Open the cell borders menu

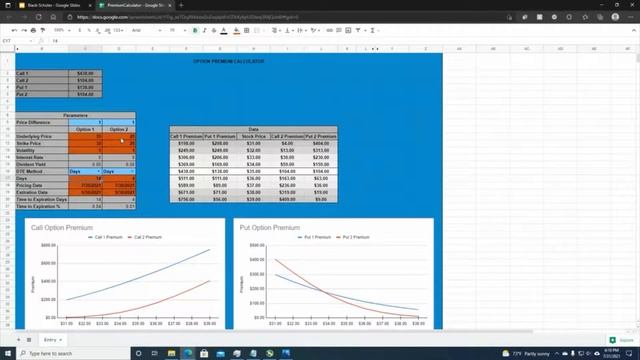point(247,31)
